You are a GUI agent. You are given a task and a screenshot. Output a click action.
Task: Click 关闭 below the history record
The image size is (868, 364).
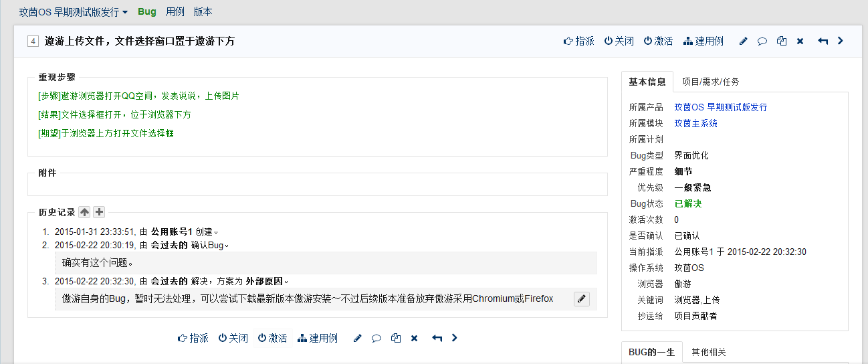[x=233, y=339]
